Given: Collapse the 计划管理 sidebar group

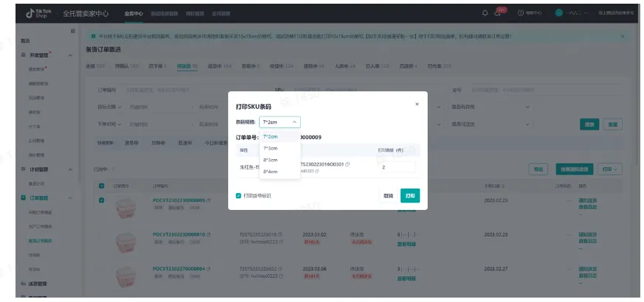Looking at the screenshot, I should pyautogui.click(x=70, y=169).
